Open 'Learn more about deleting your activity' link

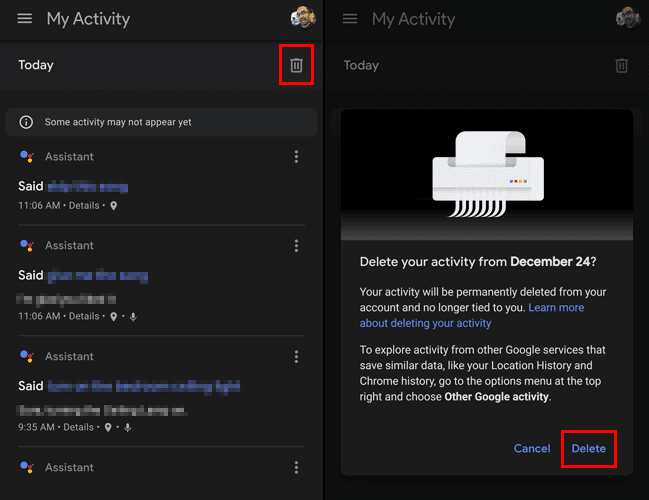[472, 315]
